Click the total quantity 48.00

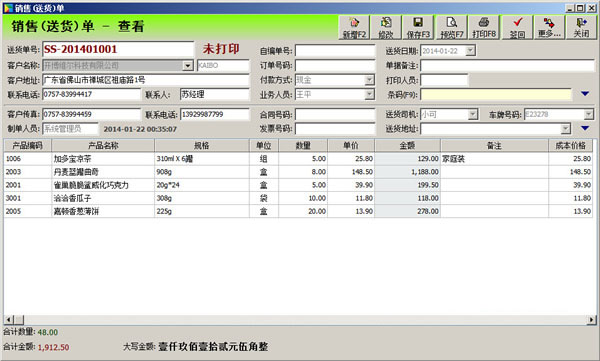click(48, 332)
